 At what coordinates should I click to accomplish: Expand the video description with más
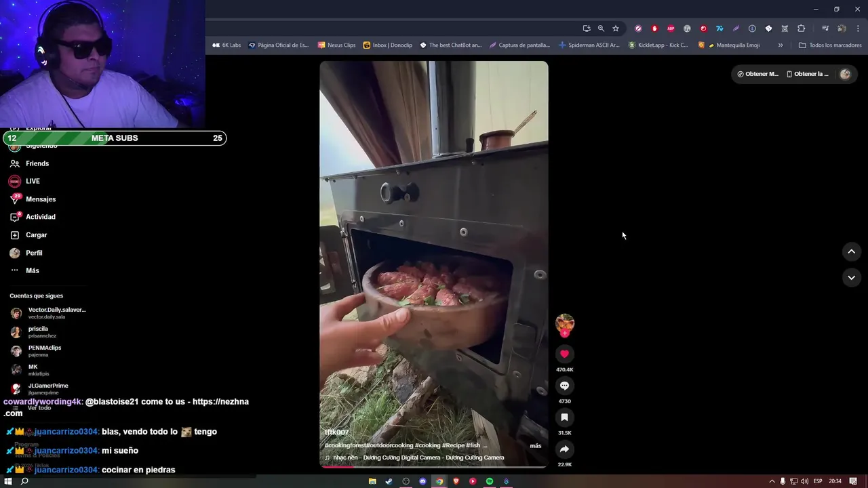point(535,445)
